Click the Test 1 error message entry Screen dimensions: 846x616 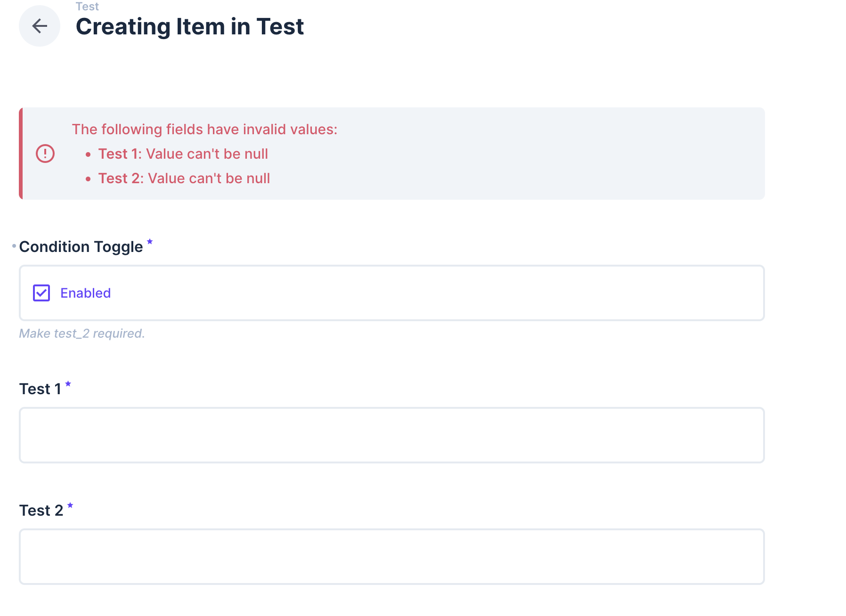183,154
